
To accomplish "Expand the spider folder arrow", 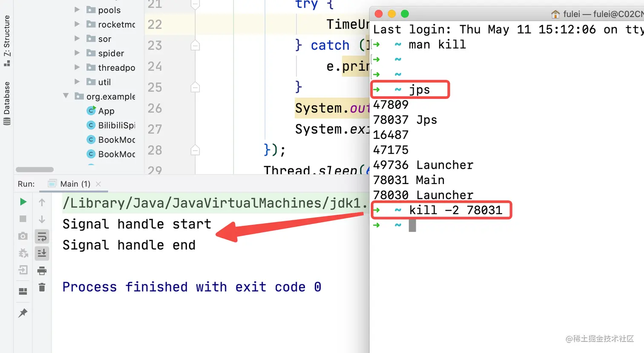I will [77, 53].
